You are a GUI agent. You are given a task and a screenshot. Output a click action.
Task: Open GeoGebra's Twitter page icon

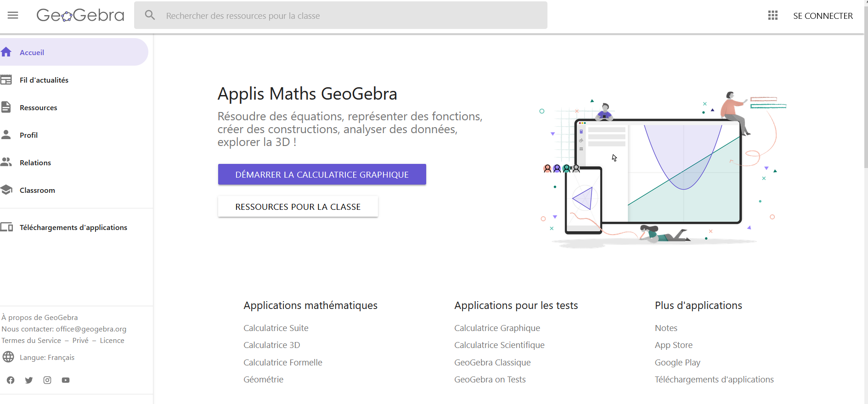(x=29, y=380)
